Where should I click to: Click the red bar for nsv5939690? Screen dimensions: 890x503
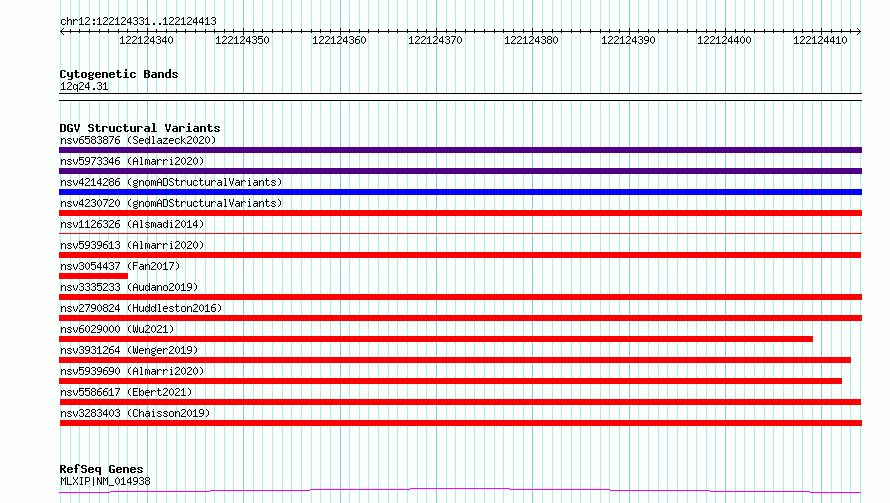click(x=450, y=381)
